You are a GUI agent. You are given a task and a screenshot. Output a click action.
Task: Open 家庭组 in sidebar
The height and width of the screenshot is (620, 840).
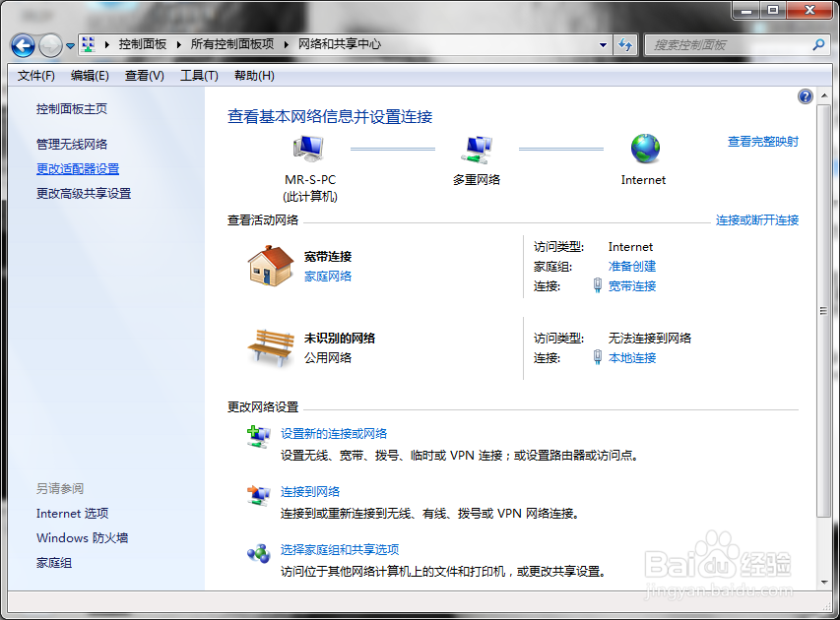coord(54,563)
